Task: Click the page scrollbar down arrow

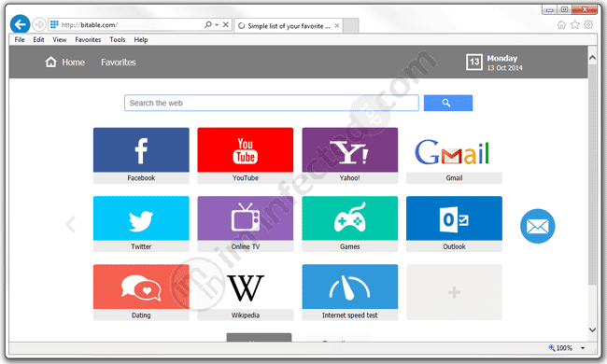Action: [x=592, y=330]
